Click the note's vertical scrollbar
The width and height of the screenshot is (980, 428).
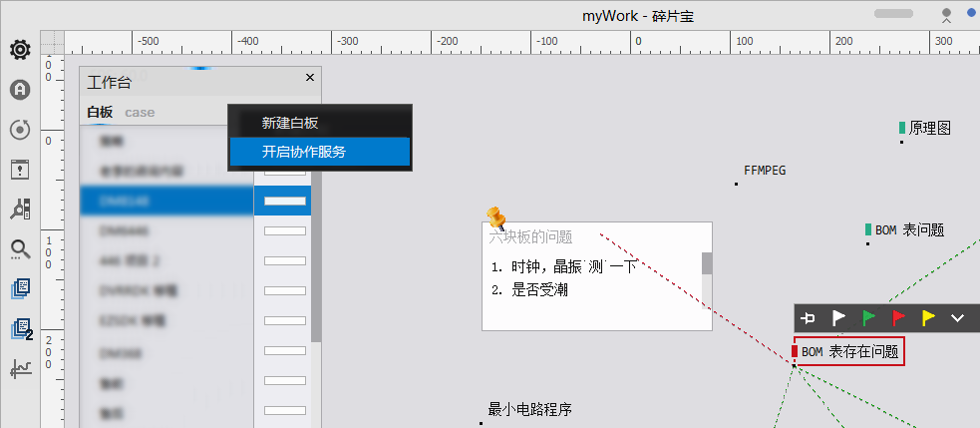click(x=707, y=263)
